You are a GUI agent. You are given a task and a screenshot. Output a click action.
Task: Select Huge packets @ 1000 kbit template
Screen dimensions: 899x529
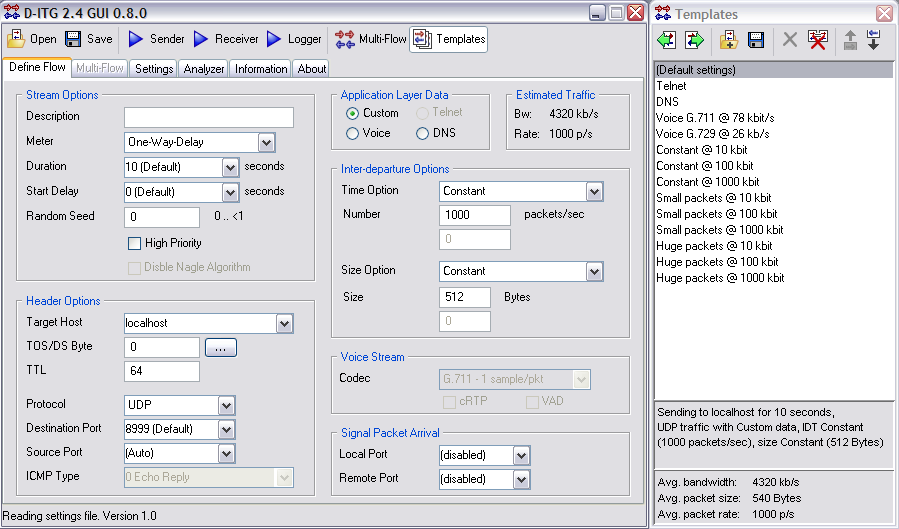[x=773, y=279]
